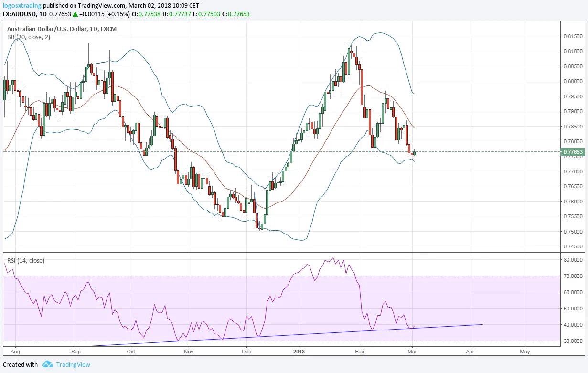
Task: Click the highlighted 0.77653 current price tag on the price axis
Action: (573, 152)
